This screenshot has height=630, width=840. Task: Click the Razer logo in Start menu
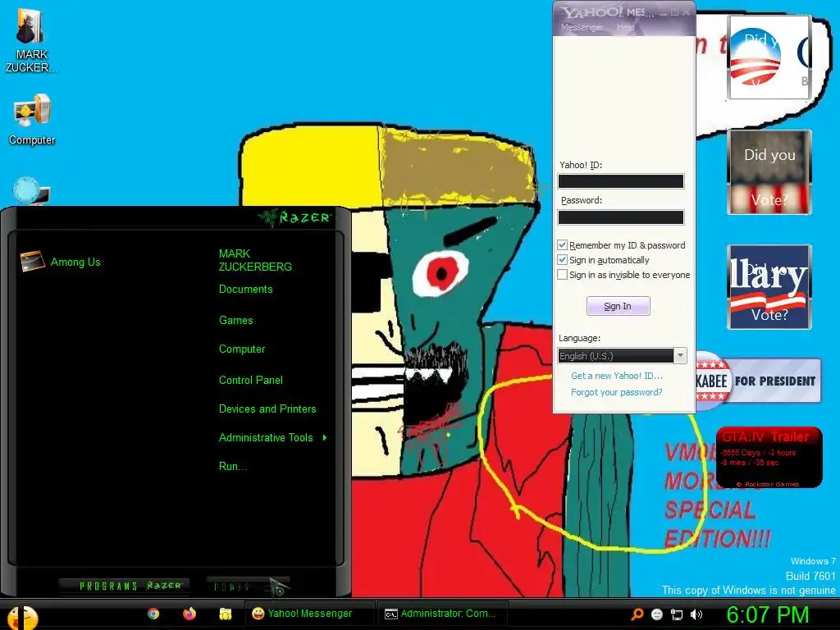tap(294, 217)
